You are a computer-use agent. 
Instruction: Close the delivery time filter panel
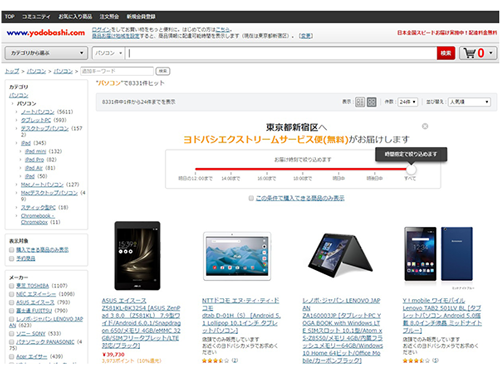pyautogui.click(x=425, y=126)
